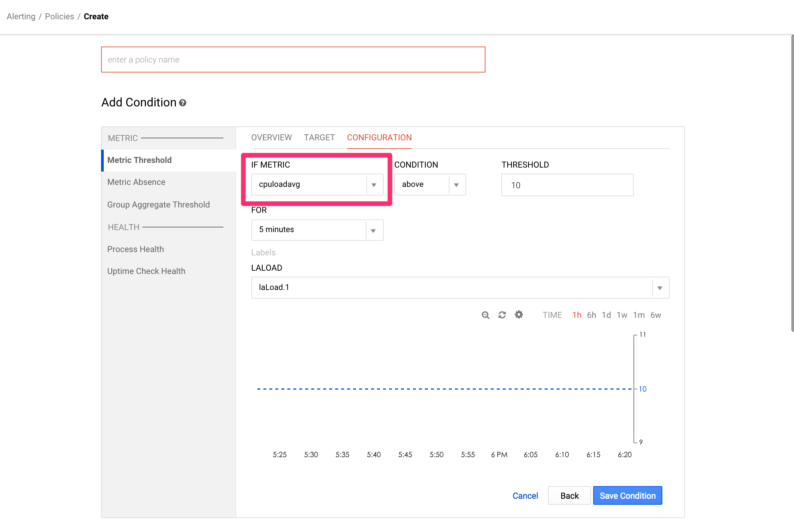Open chart settings gear icon
This screenshot has width=794, height=532.
[518, 315]
